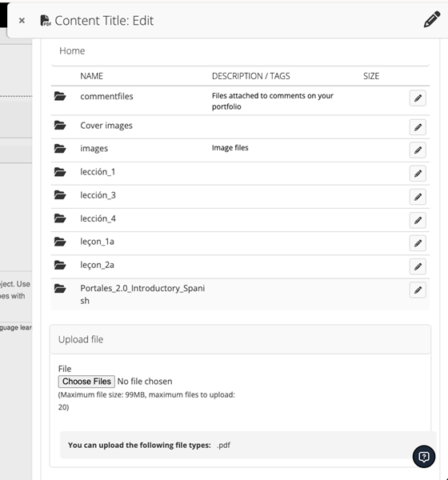Click the lección_3 folder icon
This screenshot has height=480, width=448.
(60, 195)
